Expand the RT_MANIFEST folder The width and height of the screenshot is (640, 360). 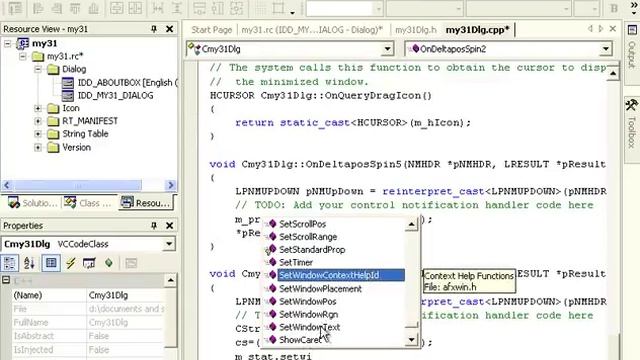(x=38, y=121)
